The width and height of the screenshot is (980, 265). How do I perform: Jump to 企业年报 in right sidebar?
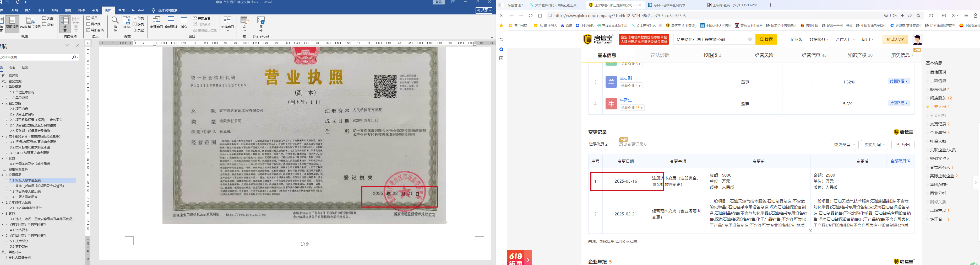click(940, 133)
